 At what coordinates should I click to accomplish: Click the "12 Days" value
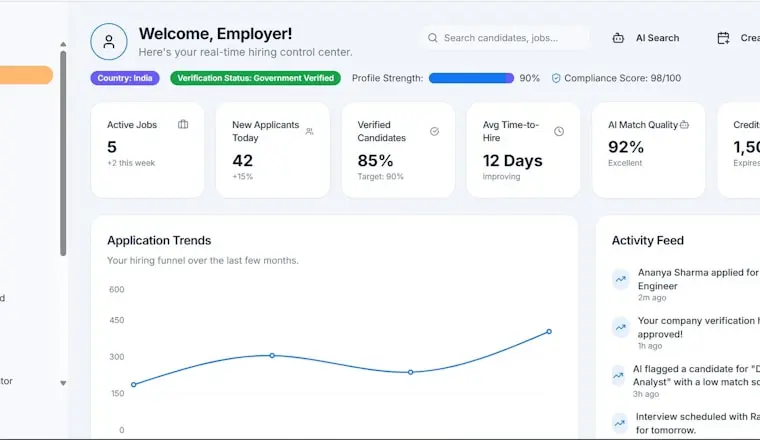tap(512, 160)
